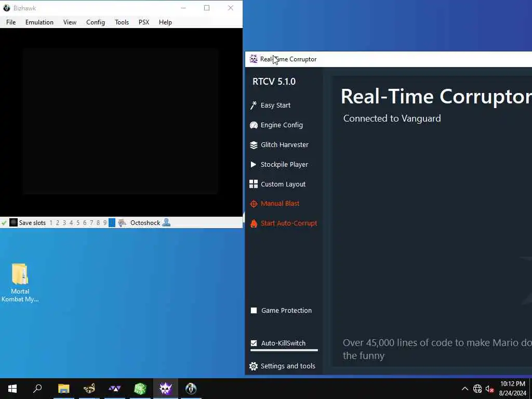This screenshot has width=532, height=399.
Task: Select save slot 8
Action: point(98,223)
